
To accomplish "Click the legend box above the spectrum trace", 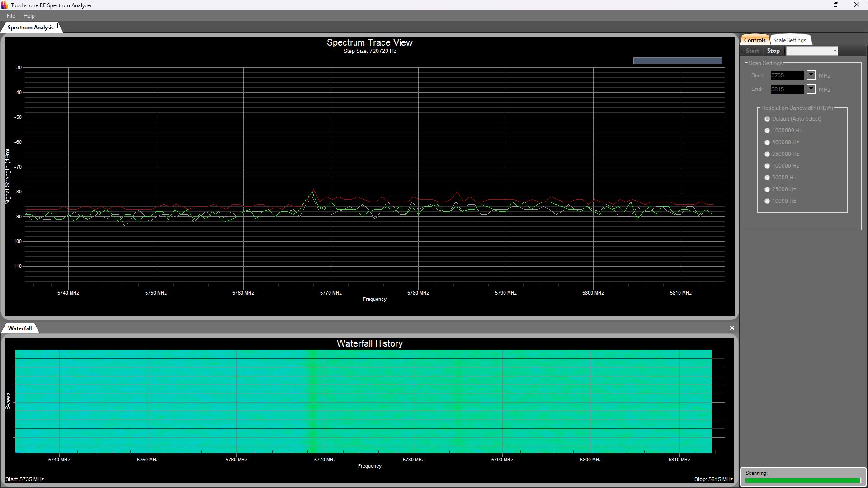I will coord(677,61).
